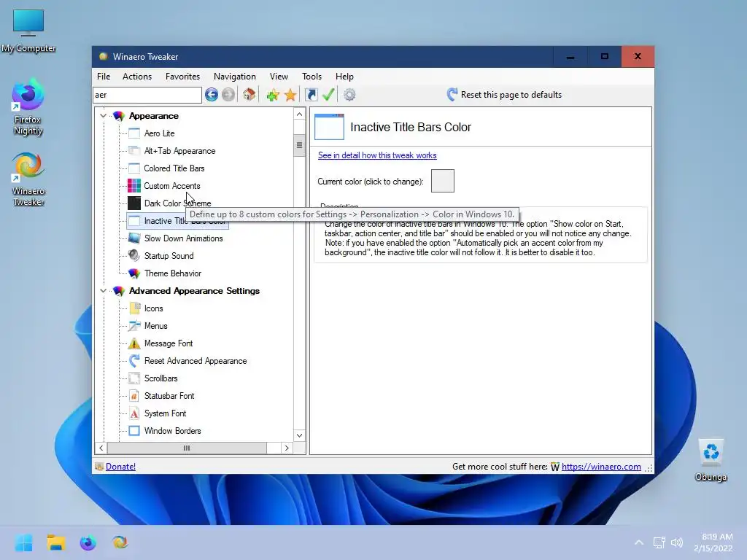Click the Scrollbars tree icon
747x560 pixels.
(134, 378)
